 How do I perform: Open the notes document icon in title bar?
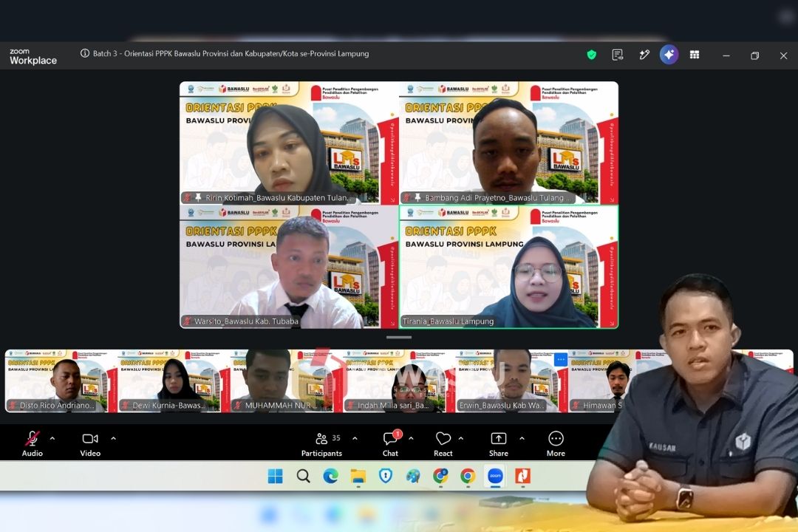(x=617, y=55)
